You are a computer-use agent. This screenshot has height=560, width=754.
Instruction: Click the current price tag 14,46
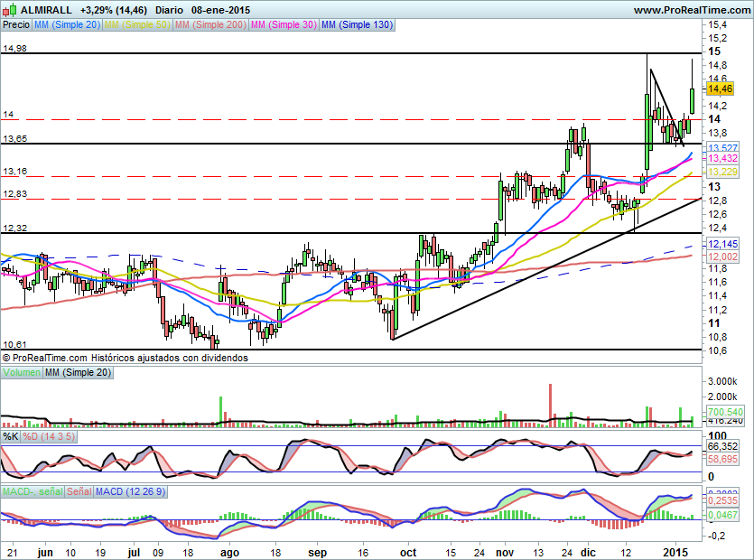(x=721, y=89)
